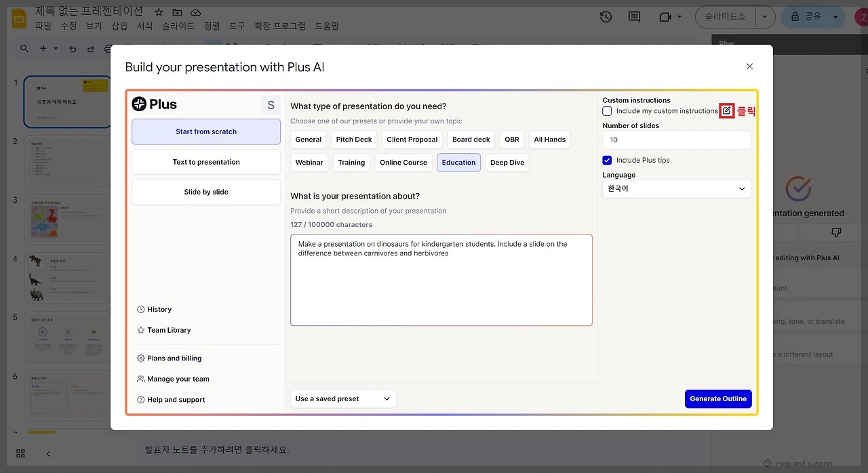
Task: Click the Number of slides field
Action: click(677, 140)
